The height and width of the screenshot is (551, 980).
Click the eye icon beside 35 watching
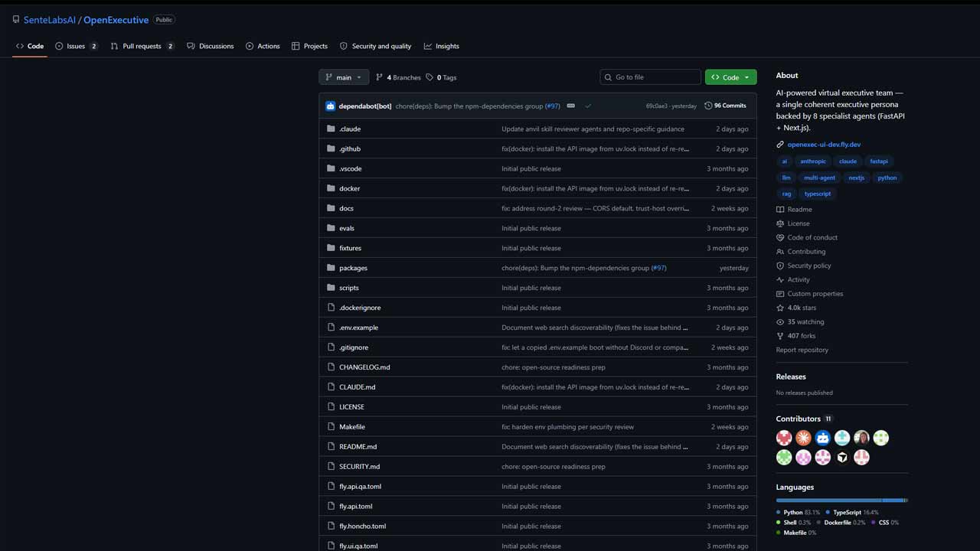click(x=780, y=321)
